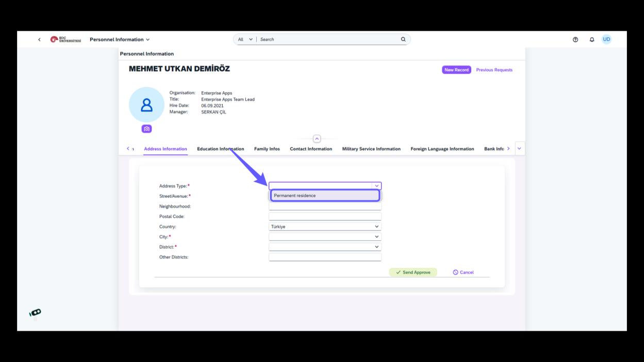Click the New Record button

(x=456, y=70)
